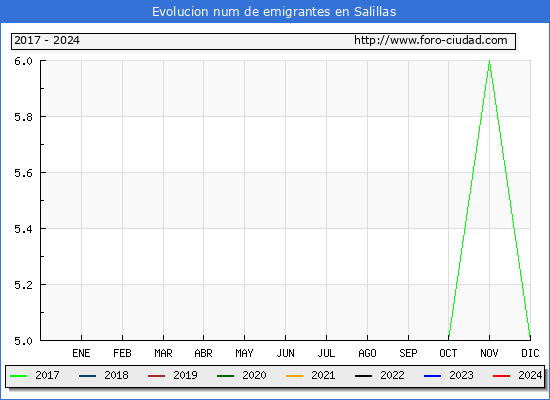Click the 2022 black legend swatch
The image size is (550, 400).
[x=363, y=376]
